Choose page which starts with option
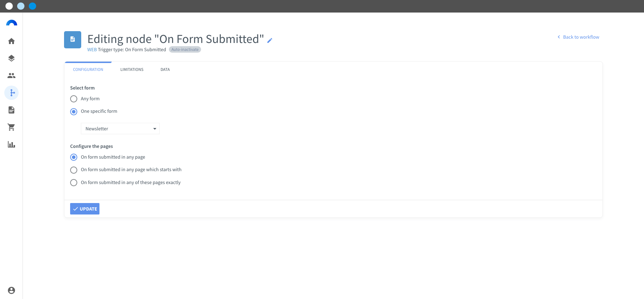 point(74,170)
